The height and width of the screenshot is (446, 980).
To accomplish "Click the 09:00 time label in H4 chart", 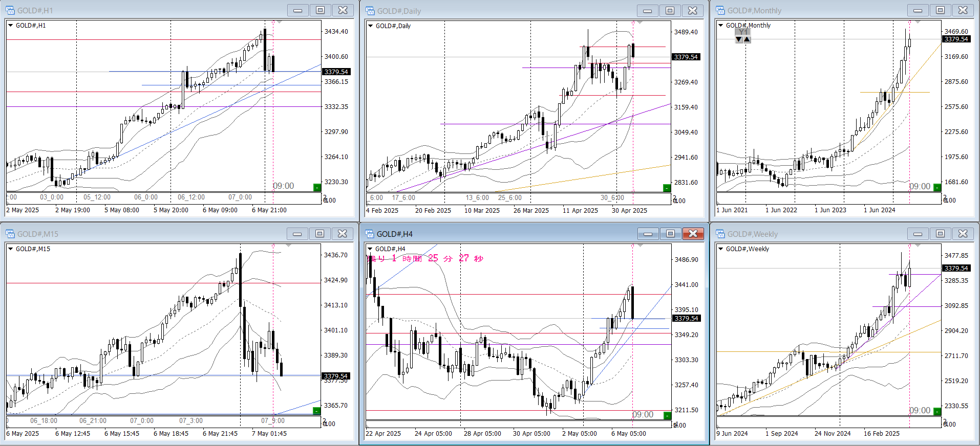I will click(x=643, y=415).
